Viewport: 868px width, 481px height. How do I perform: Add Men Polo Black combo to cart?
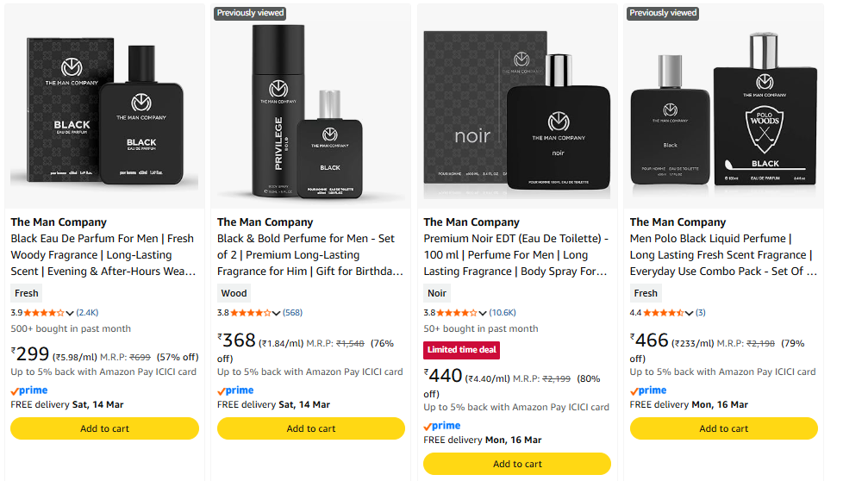[x=723, y=428]
